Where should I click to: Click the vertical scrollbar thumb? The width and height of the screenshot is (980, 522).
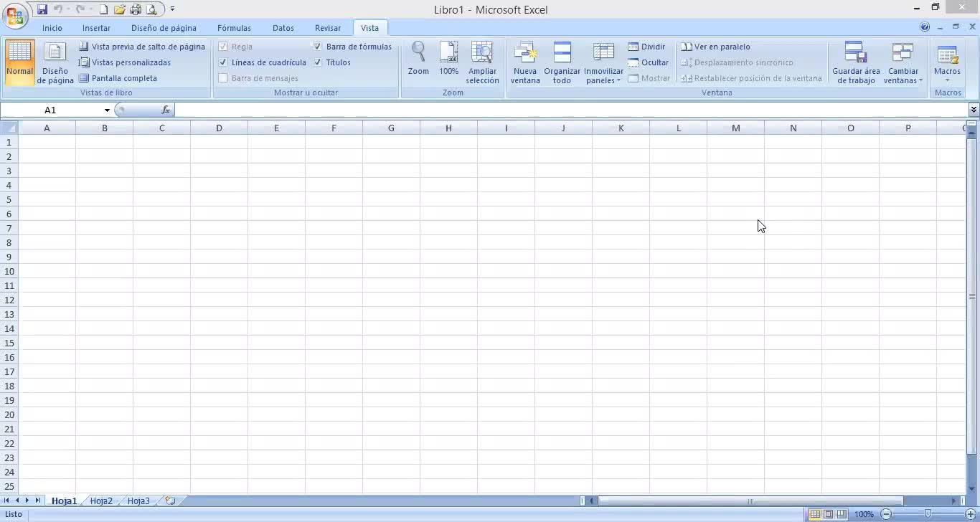pyautogui.click(x=972, y=296)
